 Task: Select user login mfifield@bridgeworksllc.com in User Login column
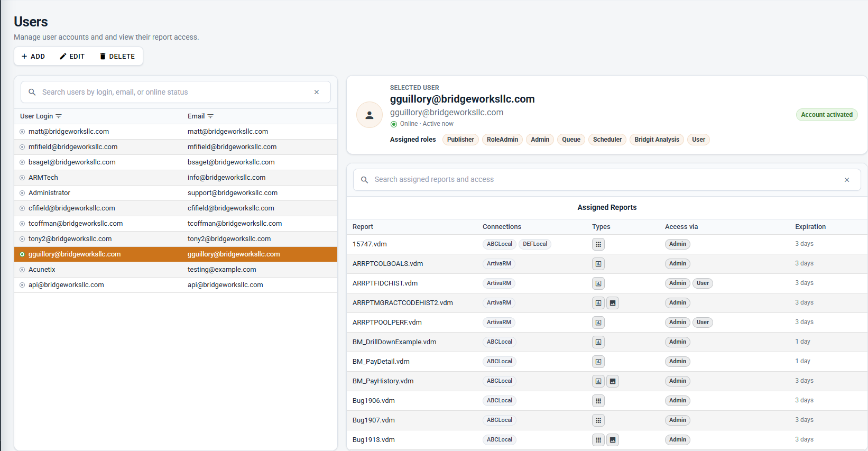click(x=73, y=147)
